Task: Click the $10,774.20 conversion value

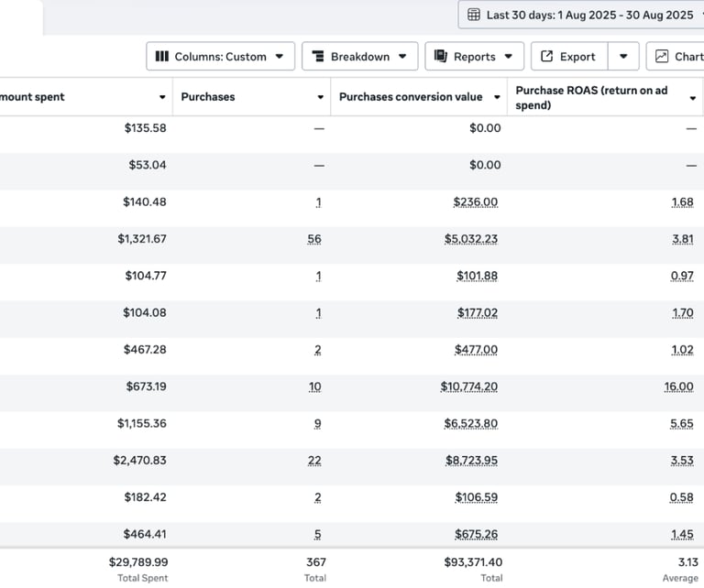Action: click(468, 387)
